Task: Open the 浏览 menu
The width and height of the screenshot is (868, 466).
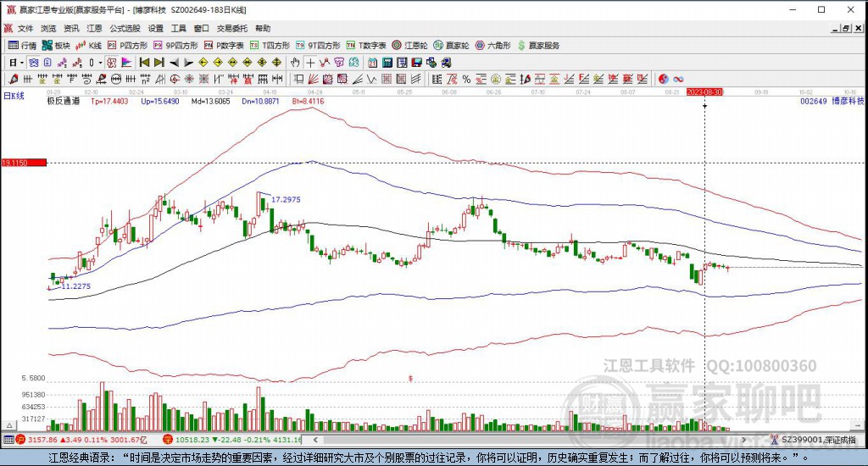Action: click(48, 28)
